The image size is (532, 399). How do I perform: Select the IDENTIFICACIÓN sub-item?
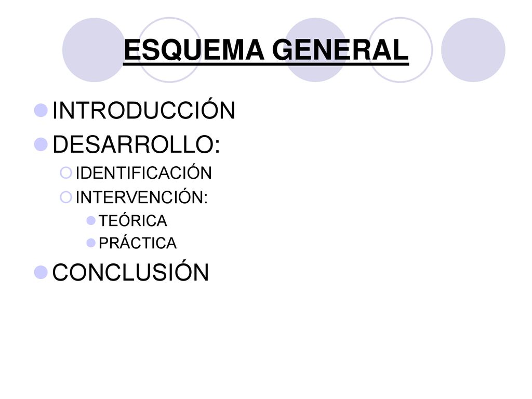[x=143, y=172]
